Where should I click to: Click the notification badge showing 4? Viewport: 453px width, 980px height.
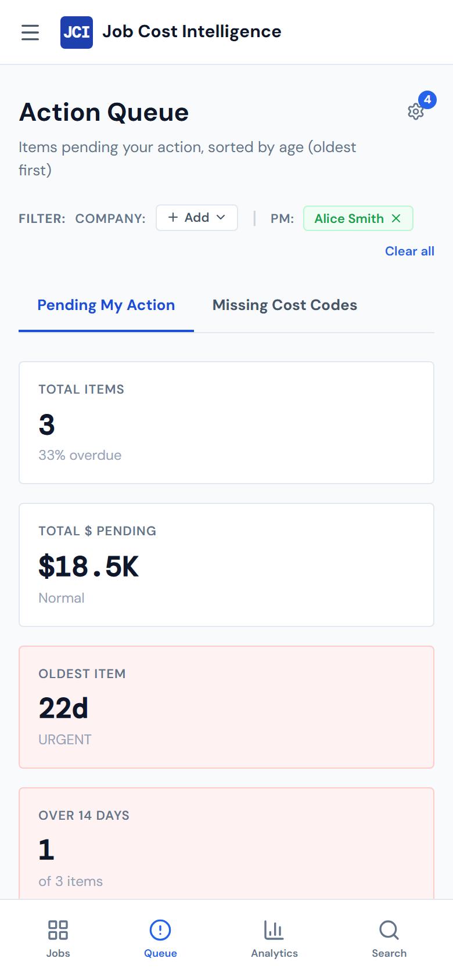[428, 100]
